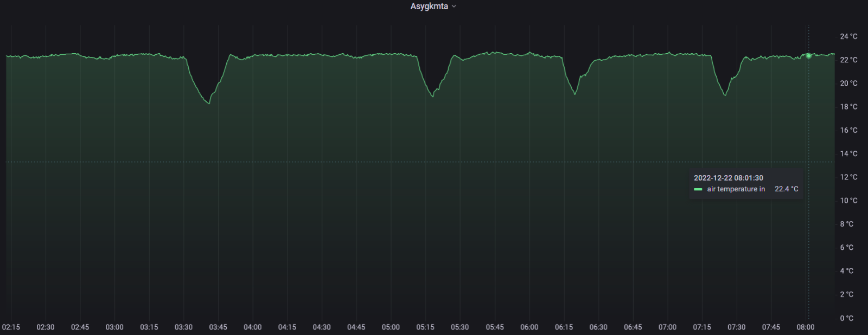
Task: Click the highlighted data point at 08:01:30
Action: 808,56
